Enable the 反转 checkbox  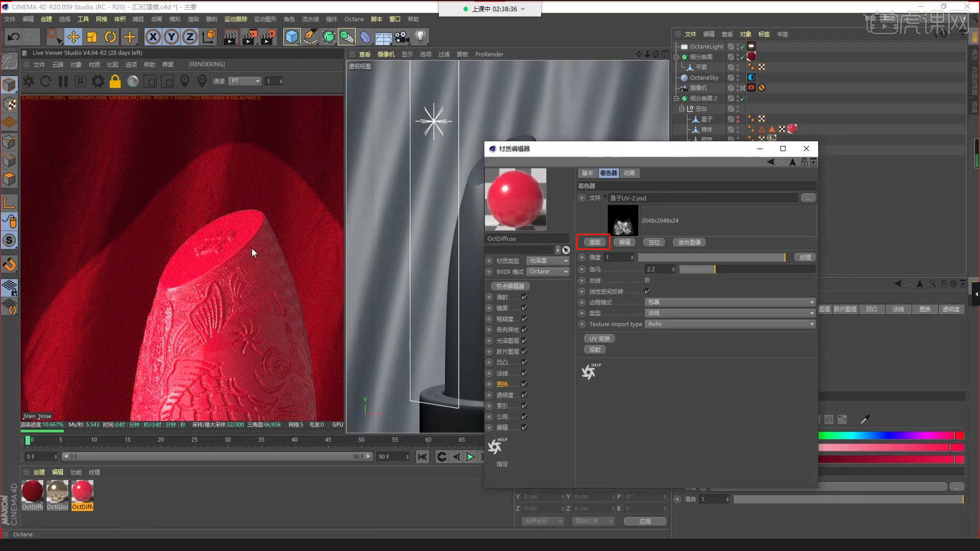click(x=647, y=280)
